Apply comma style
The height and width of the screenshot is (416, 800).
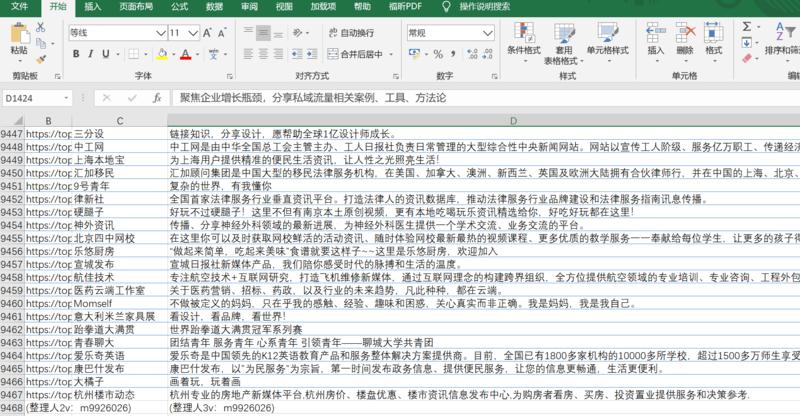453,54
